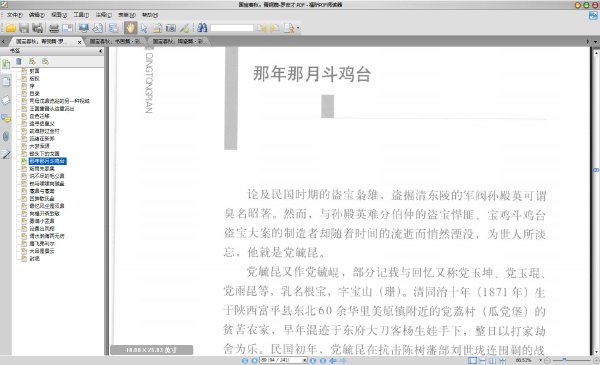This screenshot has height=365, width=600.
Task: Click the Save As icon with printer overlay
Action: click(38, 28)
